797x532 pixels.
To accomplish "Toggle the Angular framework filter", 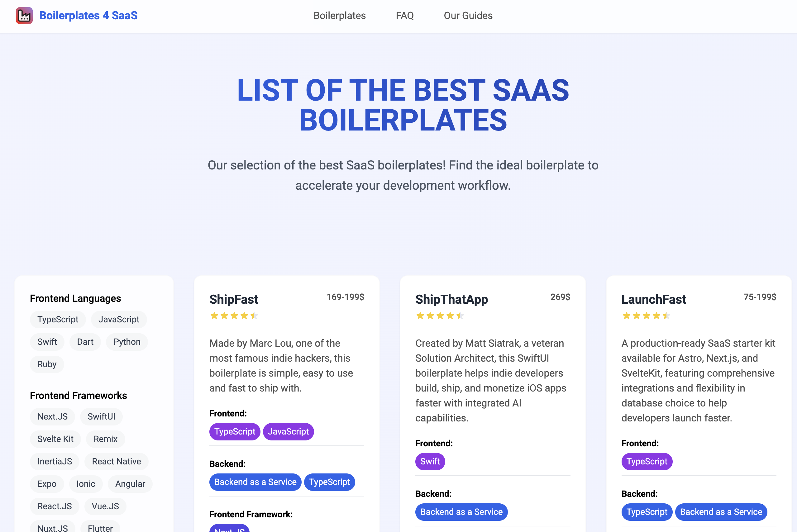I will (130, 484).
